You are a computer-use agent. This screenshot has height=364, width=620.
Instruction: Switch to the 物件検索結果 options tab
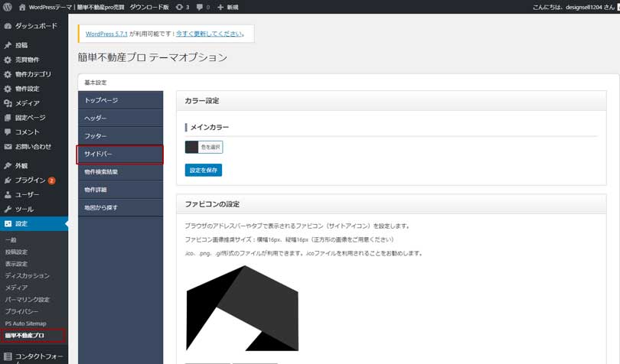tap(120, 172)
